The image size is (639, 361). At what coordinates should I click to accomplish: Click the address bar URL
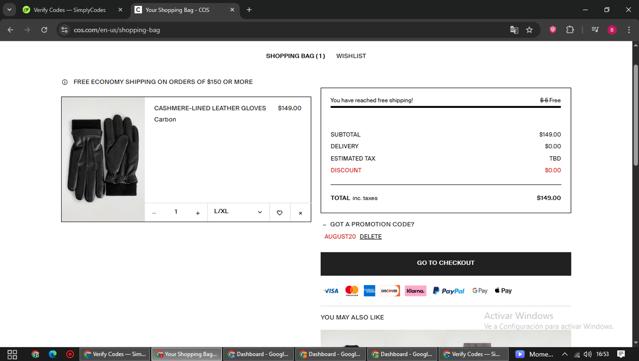(x=117, y=30)
